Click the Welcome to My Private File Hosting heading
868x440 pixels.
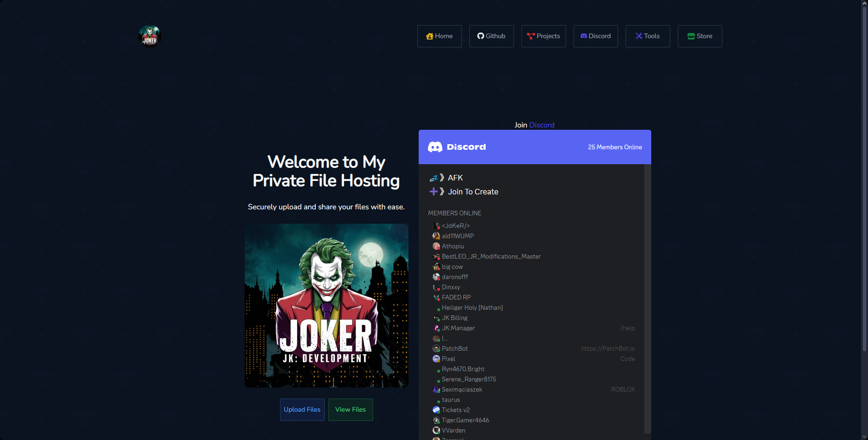tap(326, 171)
